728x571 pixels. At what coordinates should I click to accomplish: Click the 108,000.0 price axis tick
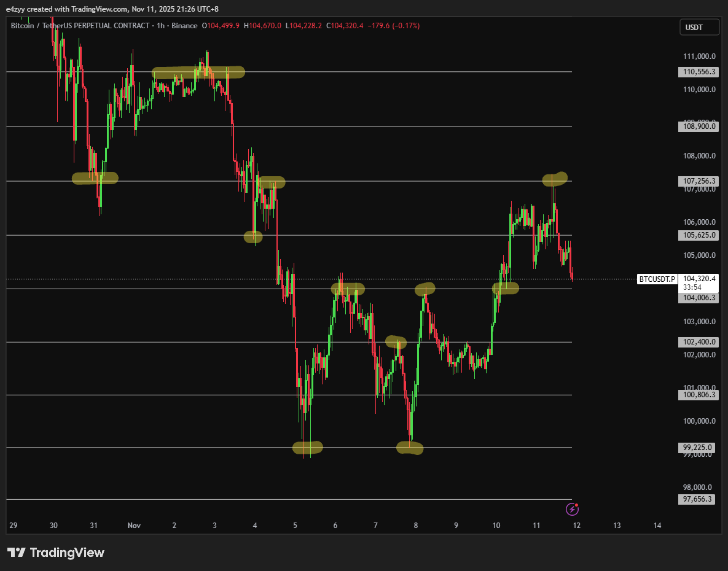699,156
